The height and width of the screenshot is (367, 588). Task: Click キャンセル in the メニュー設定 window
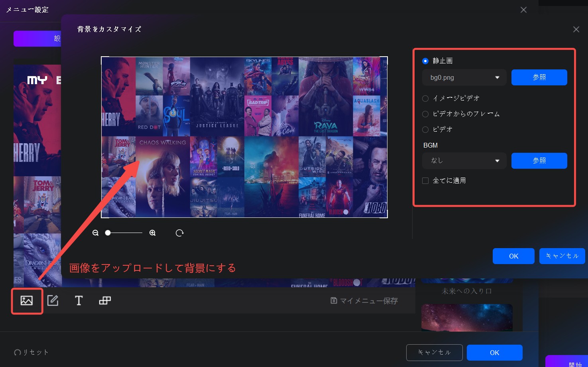(x=435, y=353)
